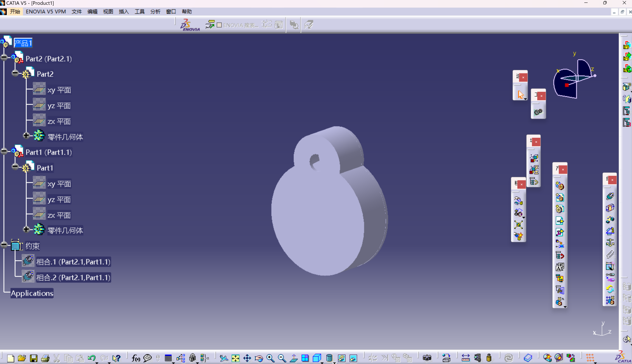Screen dimensions: 632x364
Task: Select the Rotate view tool
Action: (259, 358)
